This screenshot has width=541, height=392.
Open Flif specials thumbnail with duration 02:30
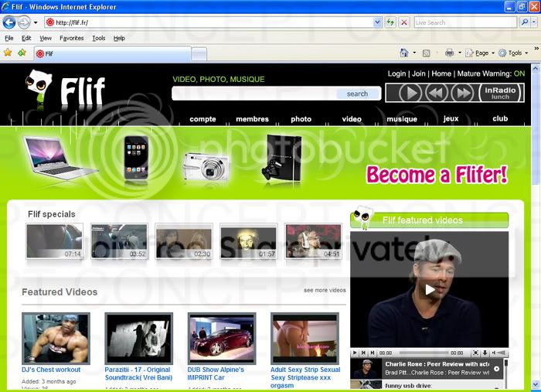pos(184,241)
